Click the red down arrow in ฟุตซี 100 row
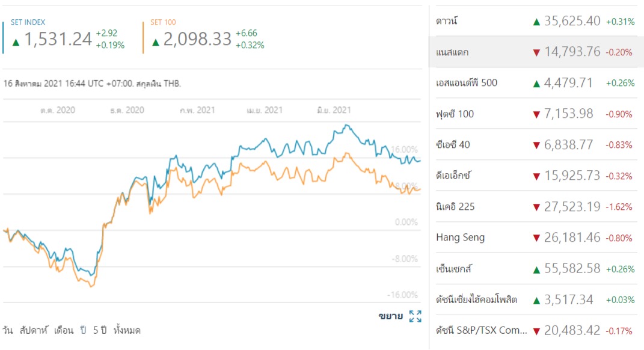 click(536, 115)
